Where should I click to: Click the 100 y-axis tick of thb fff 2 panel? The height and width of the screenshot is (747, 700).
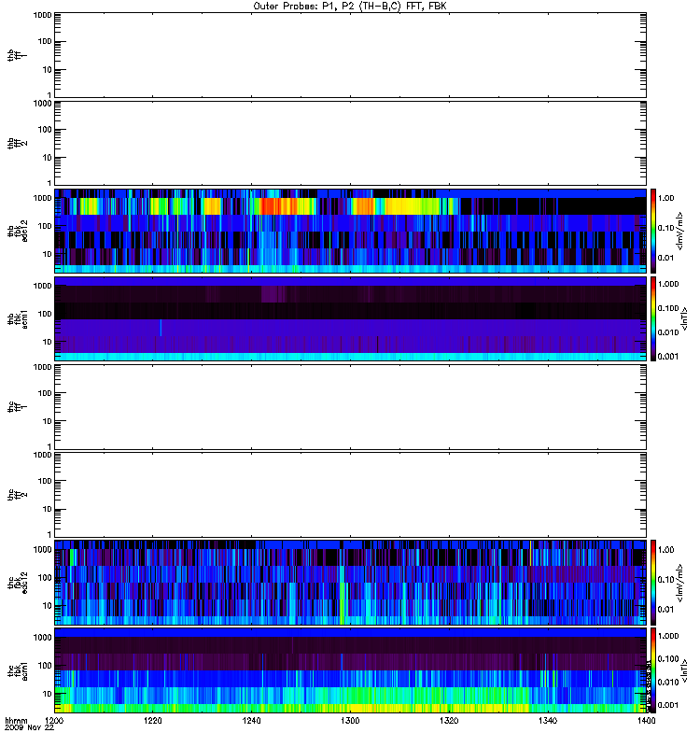point(45,130)
